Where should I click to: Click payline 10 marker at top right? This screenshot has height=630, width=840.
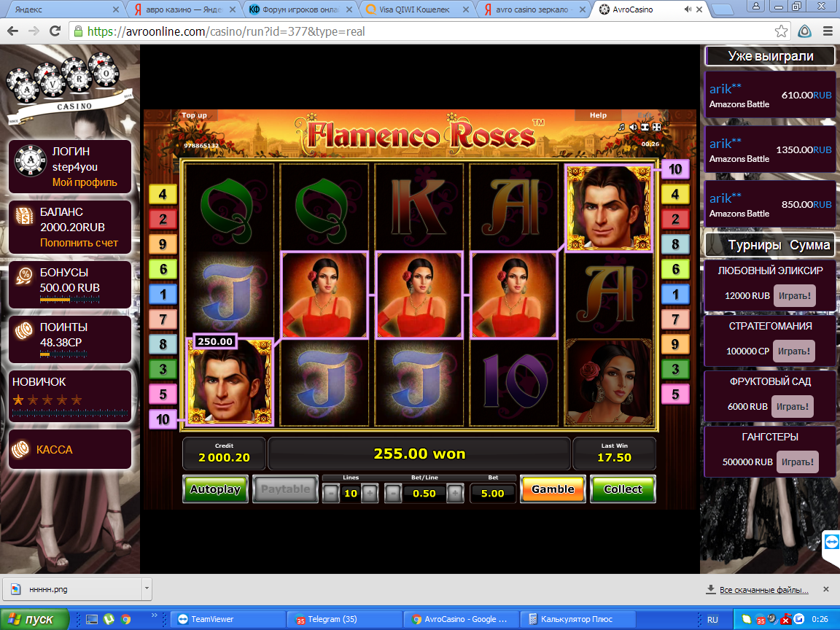(x=675, y=169)
